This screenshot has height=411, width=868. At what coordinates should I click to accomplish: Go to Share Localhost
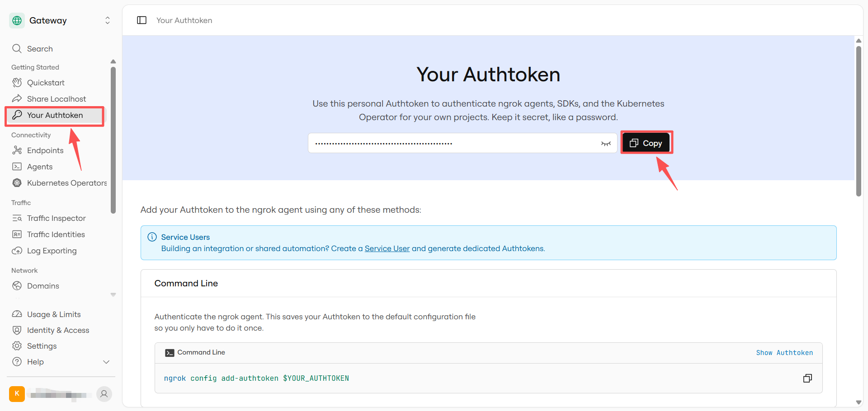click(57, 99)
